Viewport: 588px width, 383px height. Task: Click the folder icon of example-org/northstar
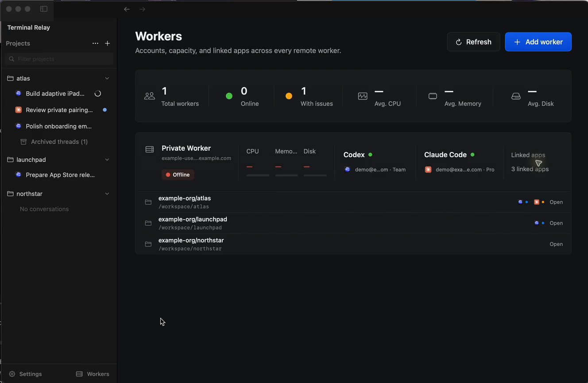coord(148,244)
